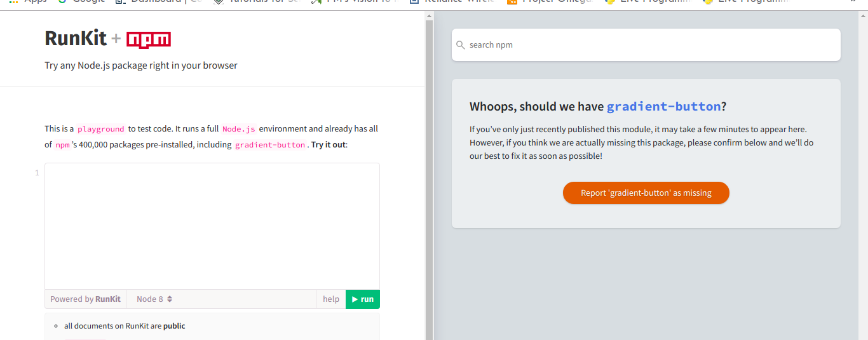Click the pink 'gradient-button' code tag in the description
868x340 pixels.
(270, 145)
